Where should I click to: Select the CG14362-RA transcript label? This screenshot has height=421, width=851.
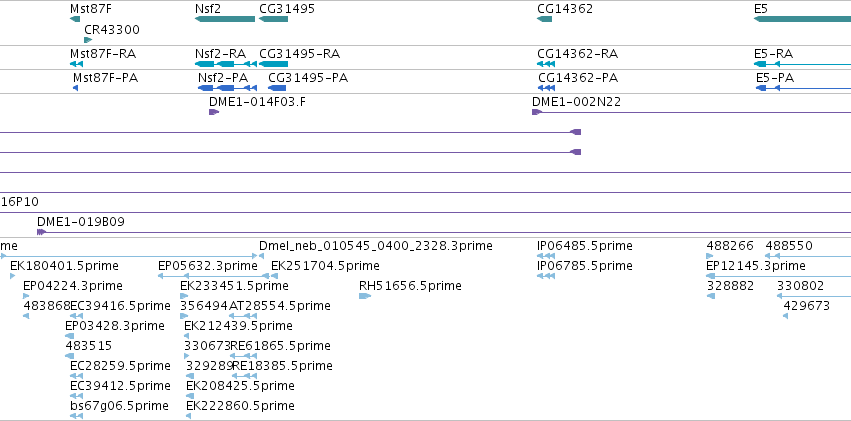point(577,54)
